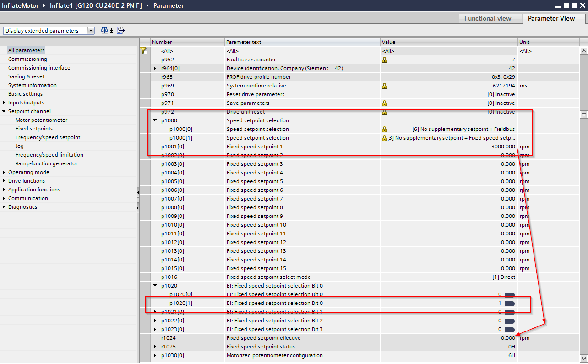Select Fixed setpoints in the tree
This screenshot has height=364, width=588.
point(34,129)
